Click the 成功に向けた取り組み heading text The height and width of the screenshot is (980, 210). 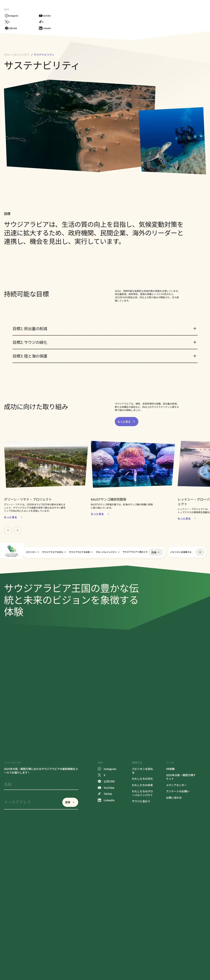point(36,406)
